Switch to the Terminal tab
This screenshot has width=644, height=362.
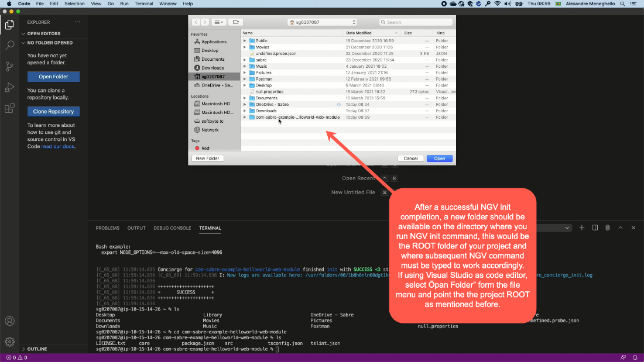coord(210,228)
